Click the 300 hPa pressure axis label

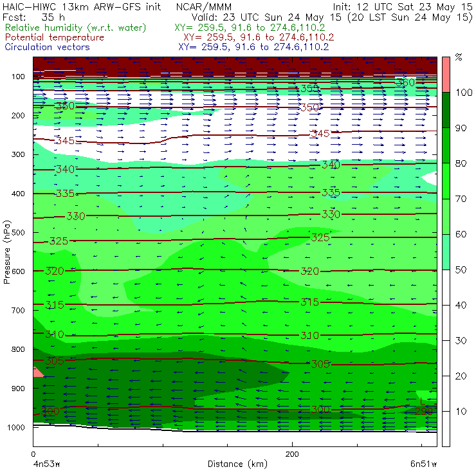click(x=18, y=154)
